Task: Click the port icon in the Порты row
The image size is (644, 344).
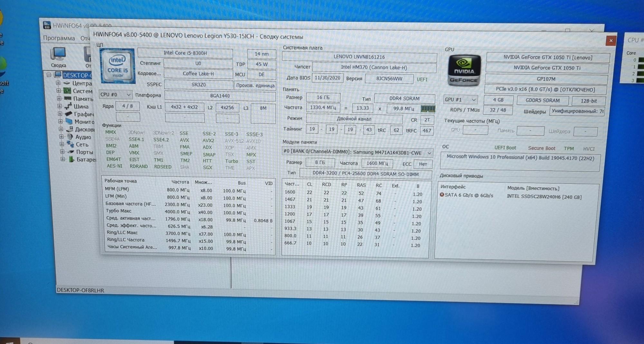Action: [71, 152]
